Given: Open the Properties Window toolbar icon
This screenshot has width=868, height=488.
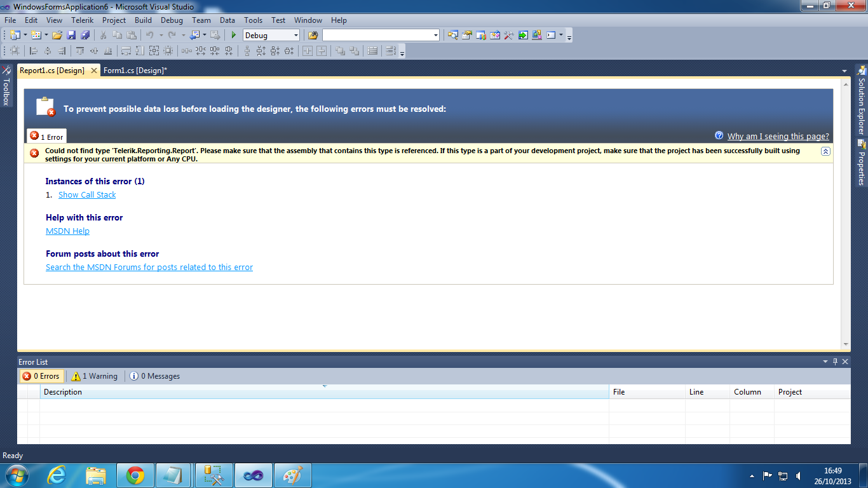Looking at the screenshot, I should 467,36.
